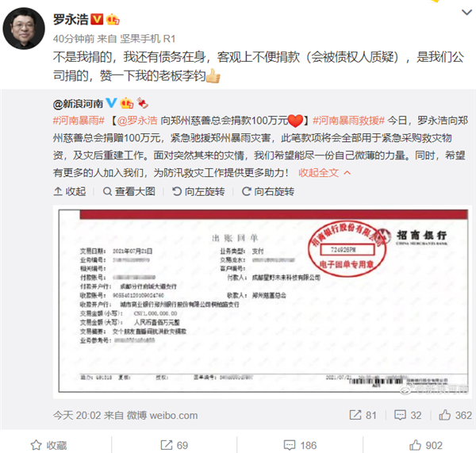Collapse the image with 收起 button
Viewport: 476px width, 453px height.
click(70, 191)
